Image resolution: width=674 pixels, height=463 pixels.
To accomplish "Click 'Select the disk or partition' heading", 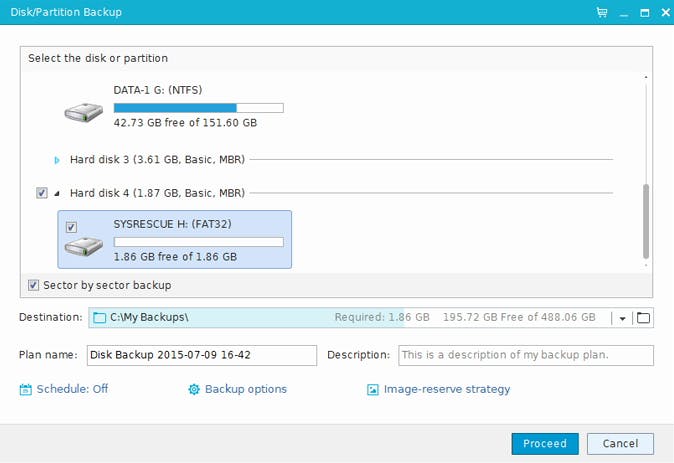I will (98, 58).
